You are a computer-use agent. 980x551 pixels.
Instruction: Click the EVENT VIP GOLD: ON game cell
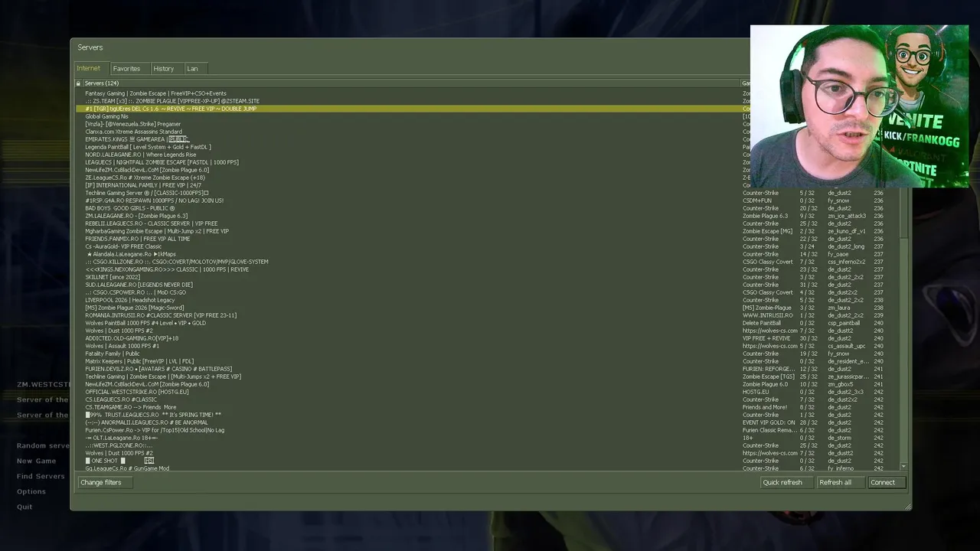pyautogui.click(x=769, y=422)
